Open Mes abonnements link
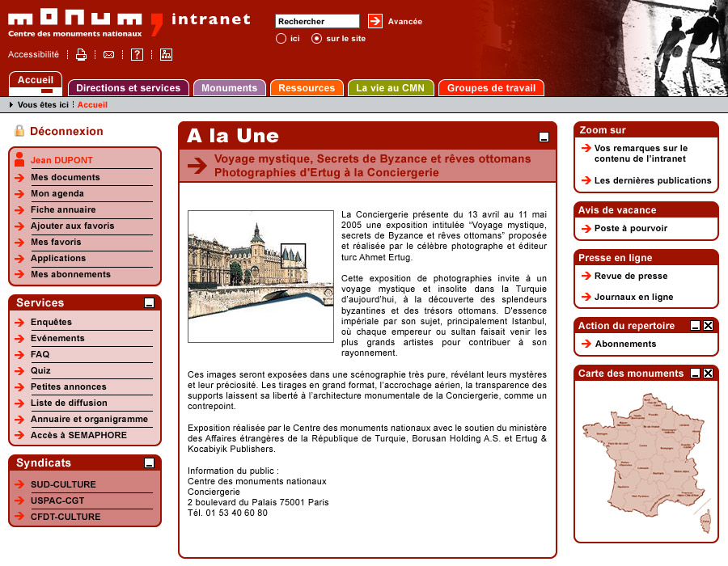 coord(70,275)
